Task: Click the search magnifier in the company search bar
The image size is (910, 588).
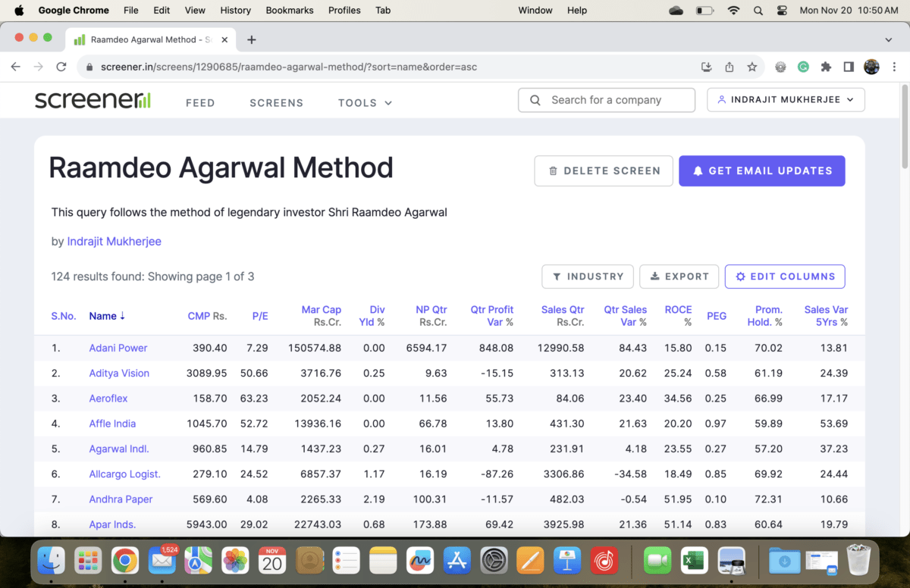Action: (x=535, y=99)
